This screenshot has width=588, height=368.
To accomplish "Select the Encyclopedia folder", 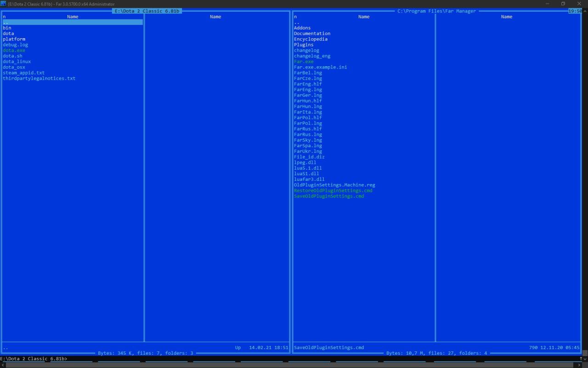I will point(311,39).
